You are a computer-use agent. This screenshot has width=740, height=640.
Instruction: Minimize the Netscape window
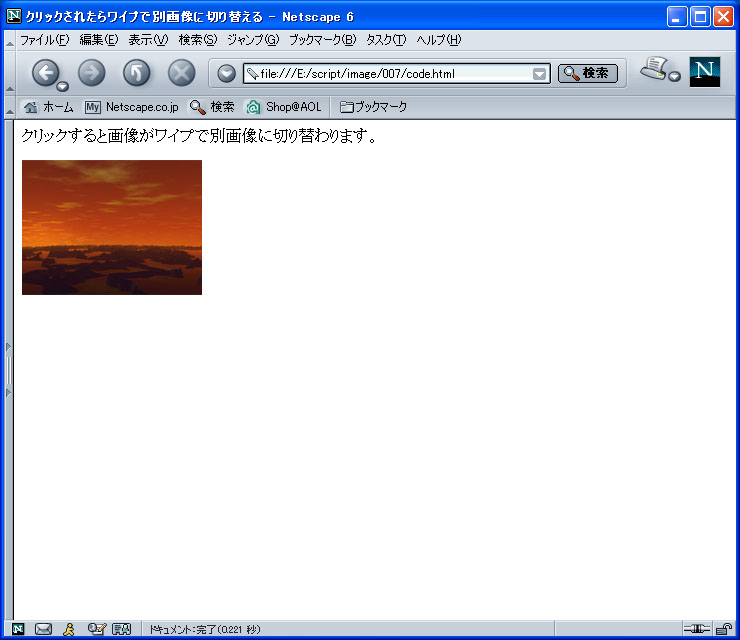tap(677, 17)
